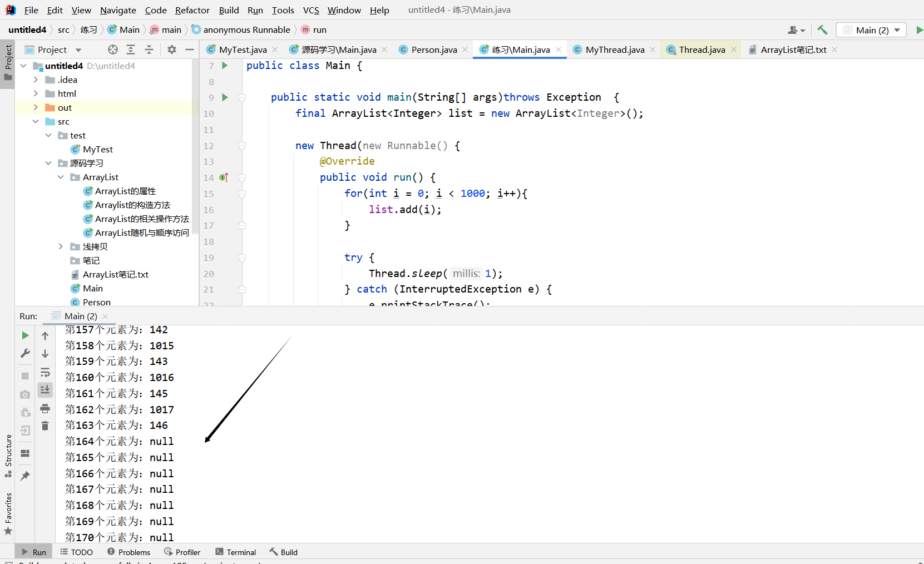This screenshot has width=924, height=564.
Task: Open the Terminal tool window
Action: click(x=236, y=552)
